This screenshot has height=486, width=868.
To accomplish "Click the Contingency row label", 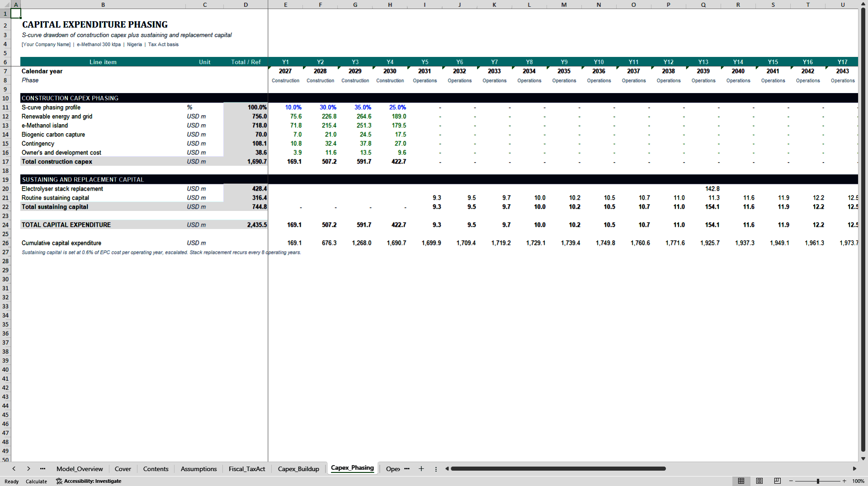I will (38, 144).
